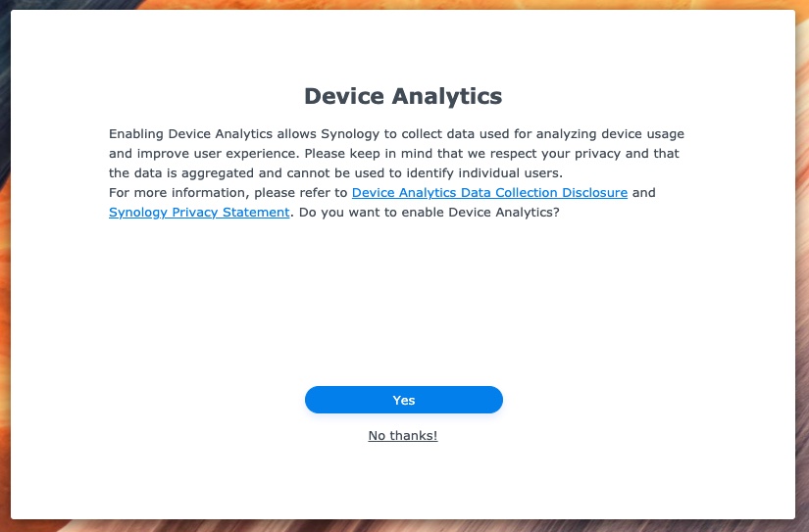Click the "Enabling Device Analytics allows Synology" sentence

(x=244, y=134)
